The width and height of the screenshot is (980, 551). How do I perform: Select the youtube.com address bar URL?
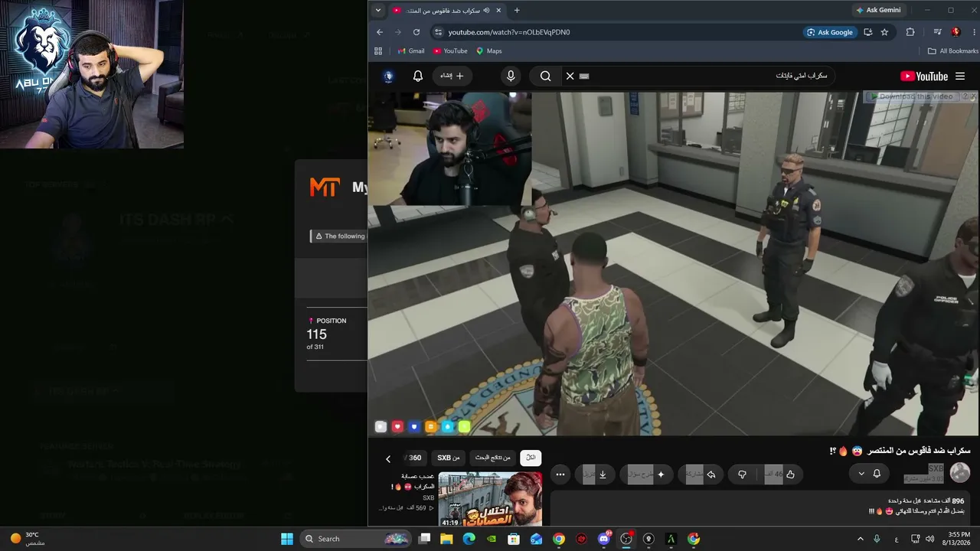click(x=509, y=32)
